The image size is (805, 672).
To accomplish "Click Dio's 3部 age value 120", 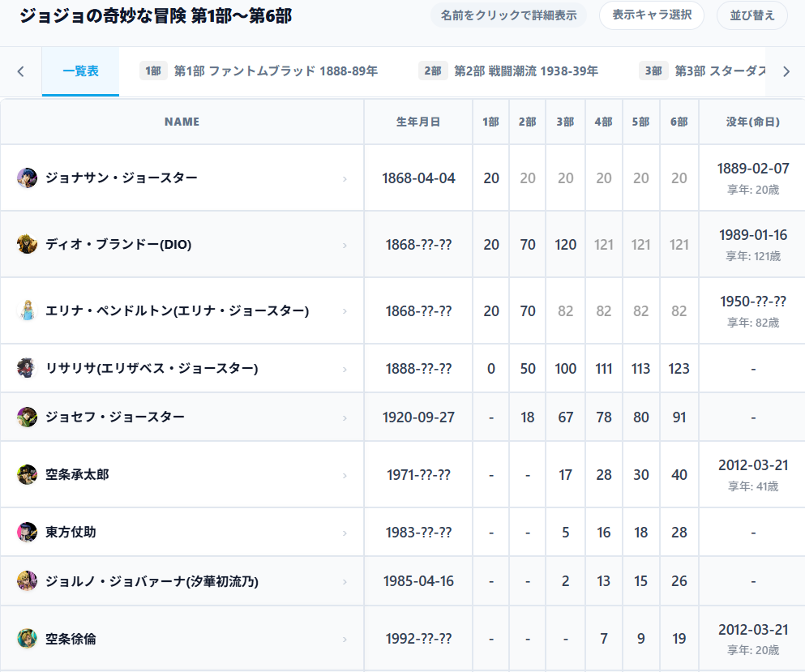I will (x=565, y=245).
